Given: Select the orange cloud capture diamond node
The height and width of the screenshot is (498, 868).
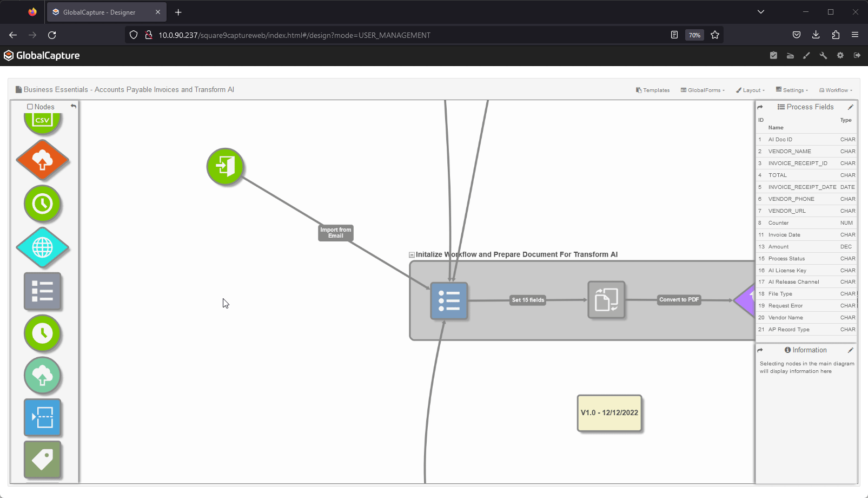Looking at the screenshot, I should (42, 160).
